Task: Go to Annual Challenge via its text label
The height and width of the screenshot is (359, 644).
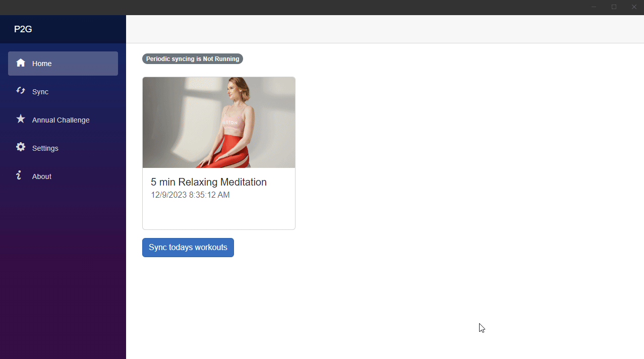Action: (x=61, y=120)
